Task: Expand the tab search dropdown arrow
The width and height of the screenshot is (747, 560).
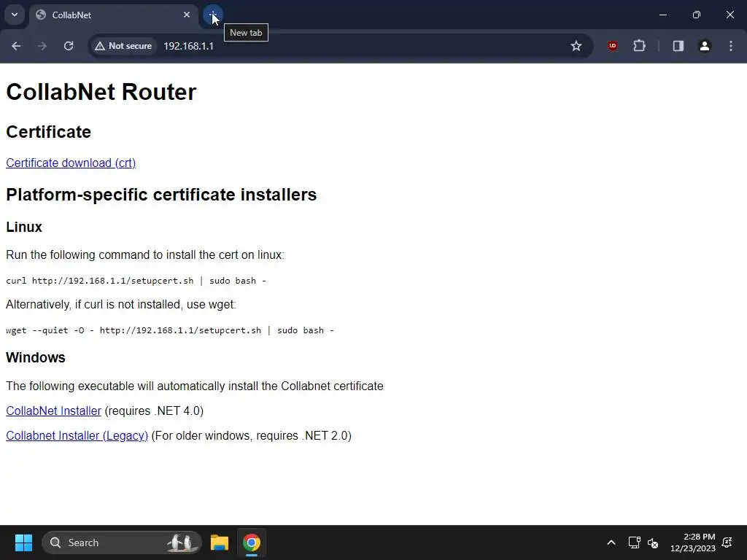Action: 15,15
